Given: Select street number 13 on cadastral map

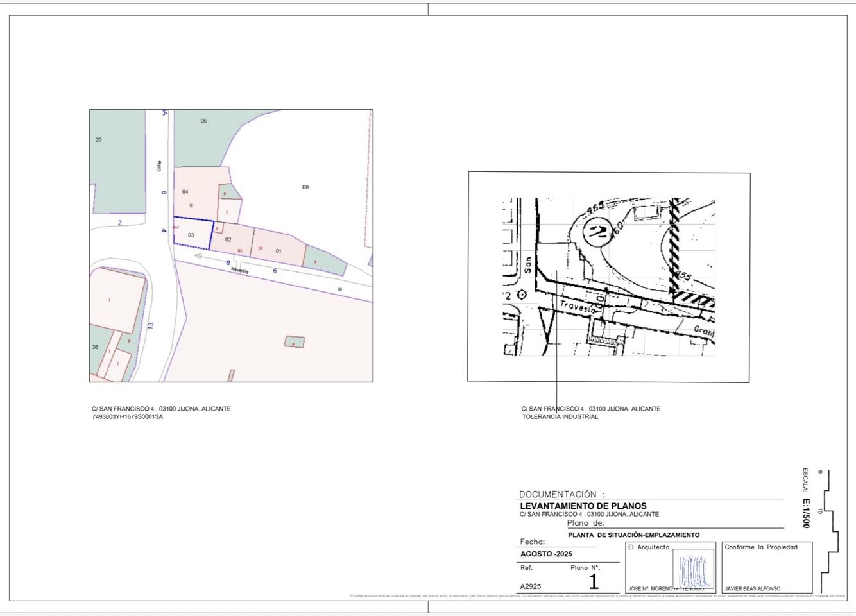Looking at the screenshot, I should tap(151, 325).
